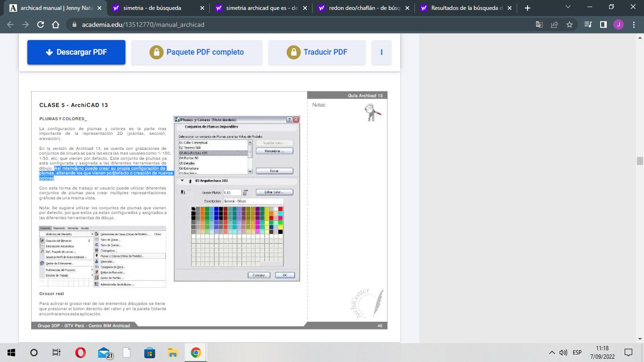This screenshot has width=644, height=362.
Task: Click the 'Notas:' label in the sidebar
Action: pyautogui.click(x=319, y=105)
